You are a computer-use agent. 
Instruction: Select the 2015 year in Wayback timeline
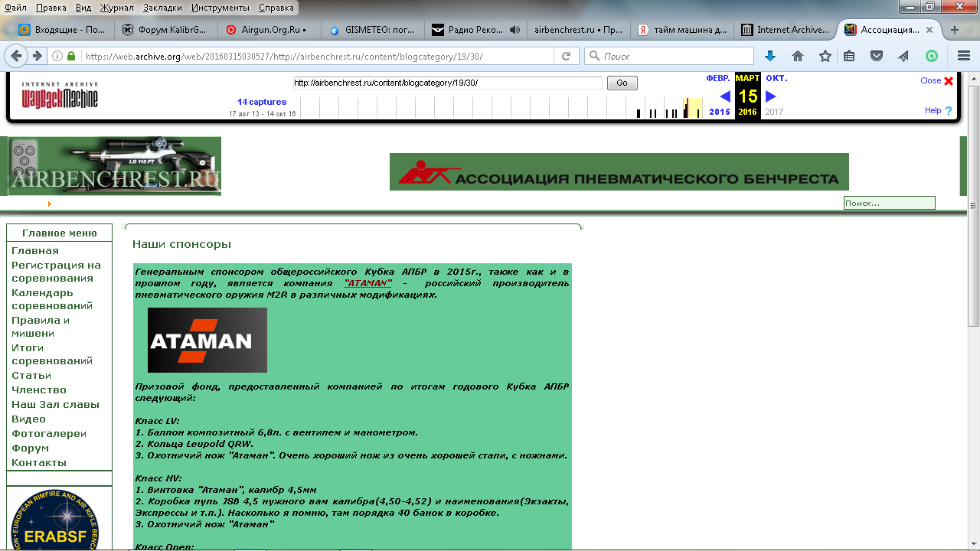[720, 112]
